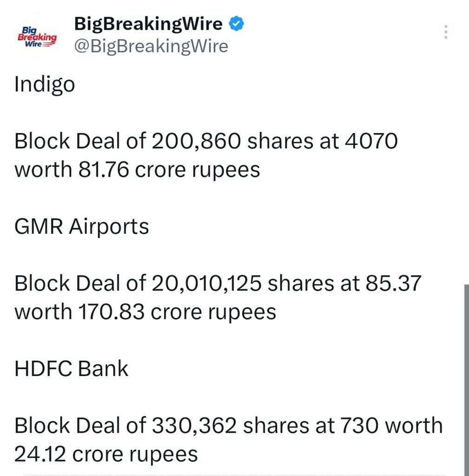469x476 pixels.
Task: Open the @BigBreakingWire handle link
Action: (151, 46)
